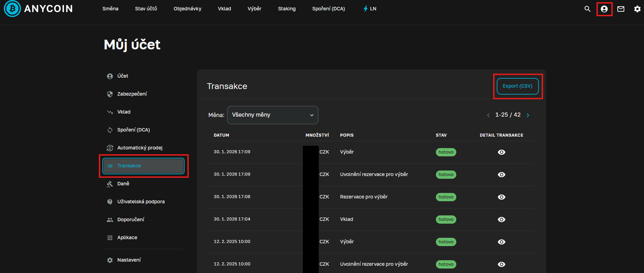Open the Všechny měny currency dropdown

[x=272, y=115]
